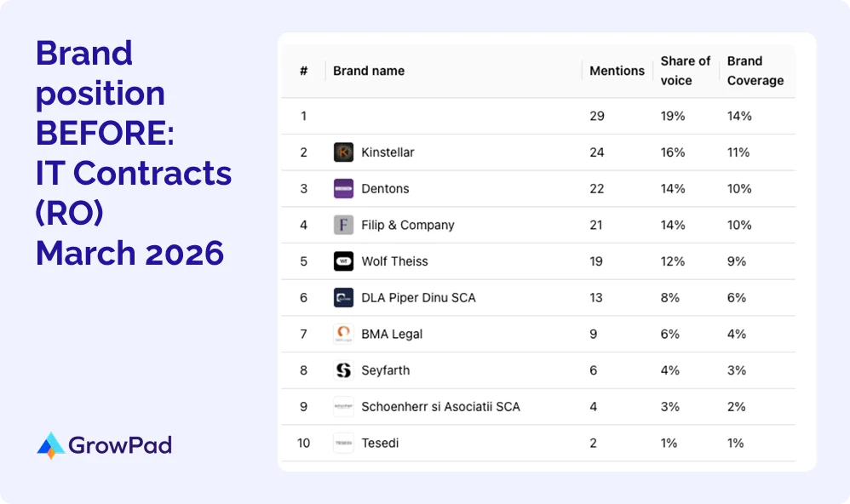
Task: Click the rank number 10 for Tesedi
Action: (303, 443)
